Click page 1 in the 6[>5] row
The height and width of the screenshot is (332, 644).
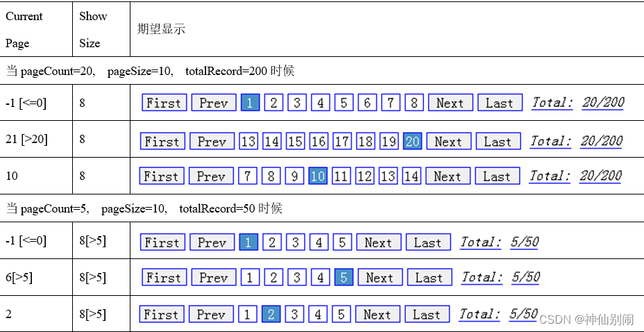pyautogui.click(x=250, y=277)
